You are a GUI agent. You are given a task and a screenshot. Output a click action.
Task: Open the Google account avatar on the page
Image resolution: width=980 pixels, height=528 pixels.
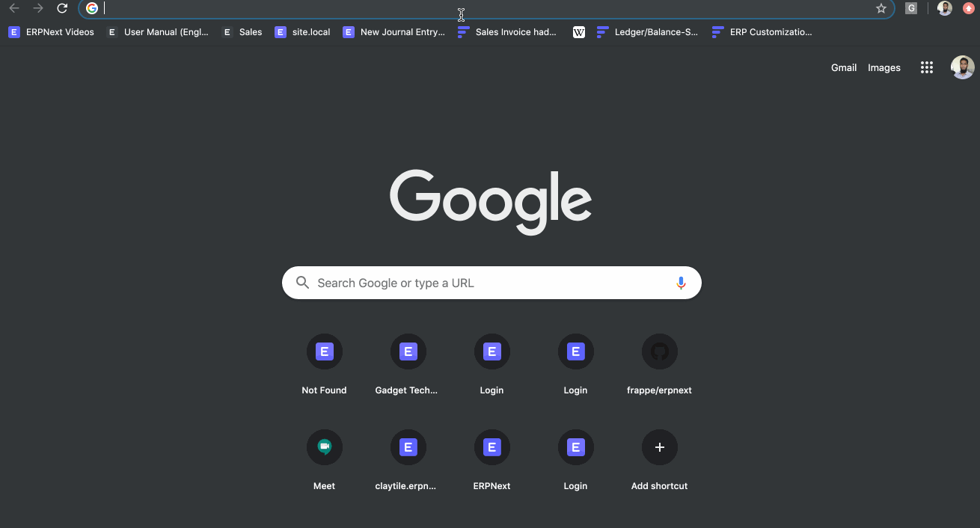962,67
